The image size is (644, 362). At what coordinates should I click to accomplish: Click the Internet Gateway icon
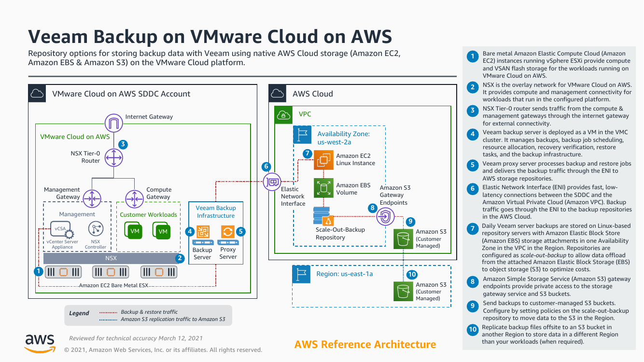(114, 124)
